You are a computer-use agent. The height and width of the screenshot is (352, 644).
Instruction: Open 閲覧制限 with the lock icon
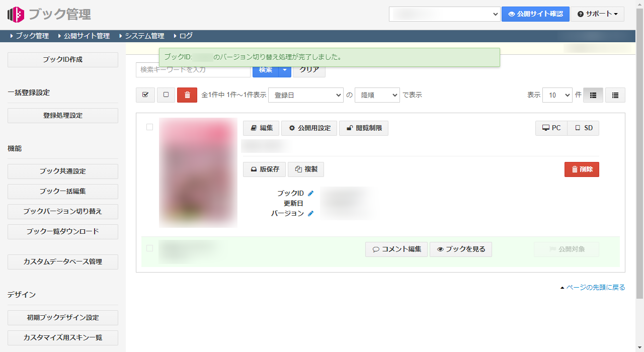point(363,128)
